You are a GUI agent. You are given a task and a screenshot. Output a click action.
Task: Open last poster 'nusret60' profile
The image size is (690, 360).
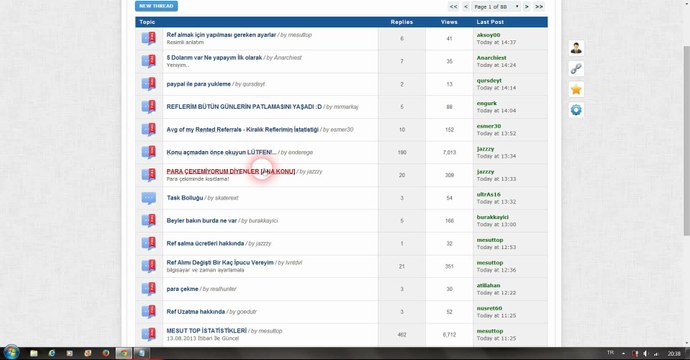pyautogui.click(x=489, y=308)
